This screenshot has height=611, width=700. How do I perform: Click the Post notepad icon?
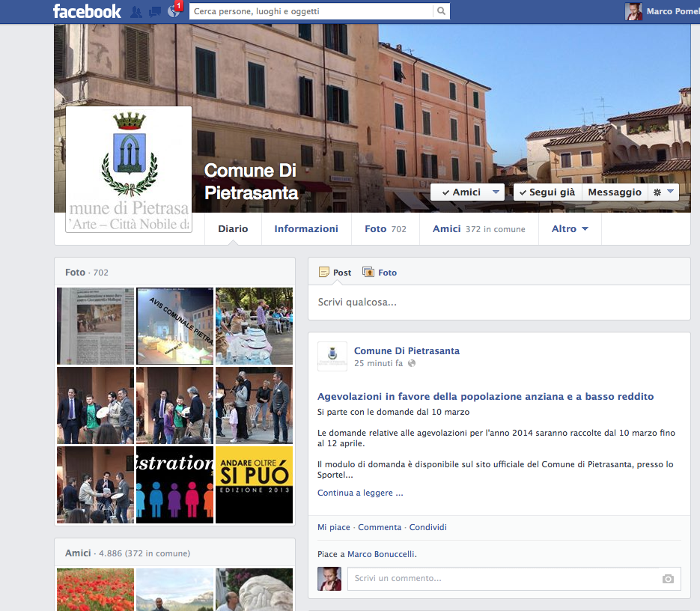pyautogui.click(x=324, y=272)
